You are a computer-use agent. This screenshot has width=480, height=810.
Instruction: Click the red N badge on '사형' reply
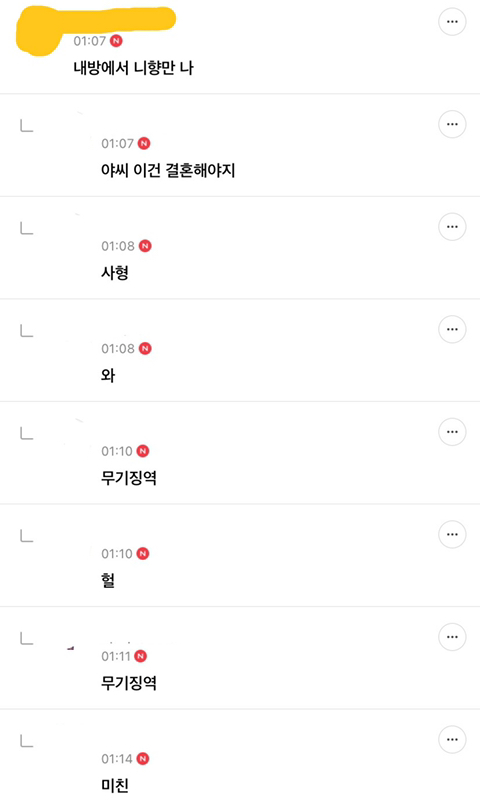point(145,246)
